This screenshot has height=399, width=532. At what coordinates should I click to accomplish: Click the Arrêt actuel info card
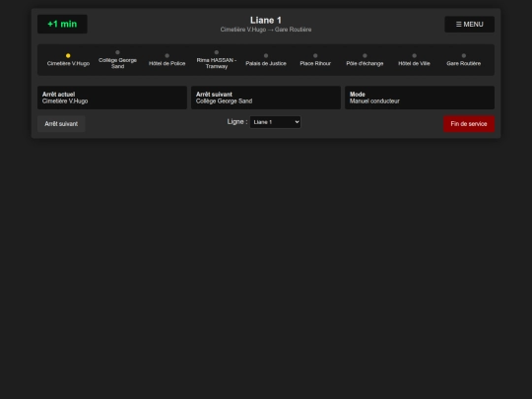coord(112,98)
